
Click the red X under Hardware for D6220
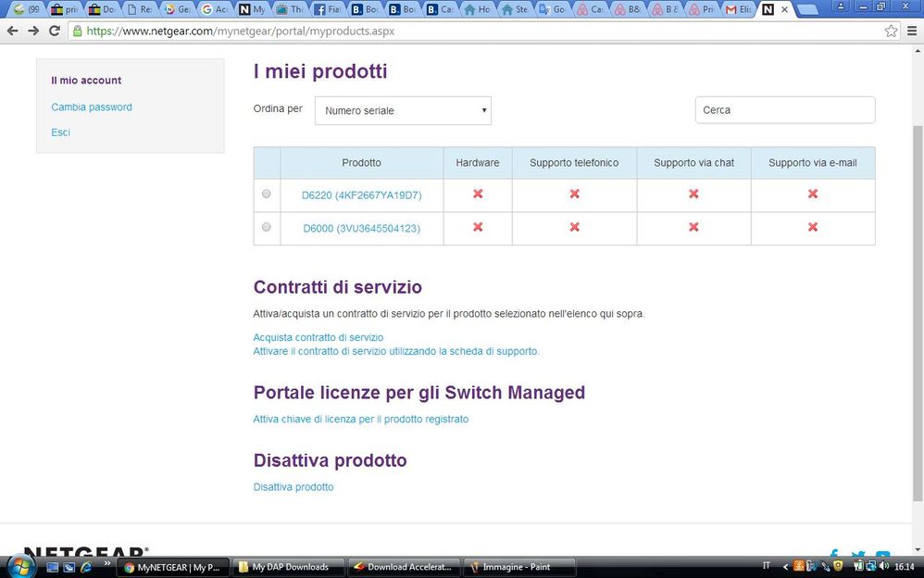click(x=478, y=194)
